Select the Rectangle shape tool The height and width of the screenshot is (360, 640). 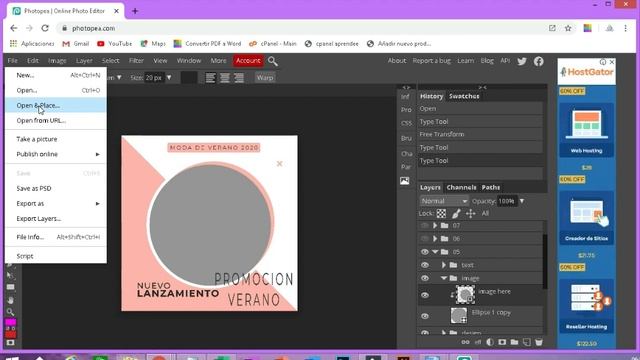(x=11, y=287)
